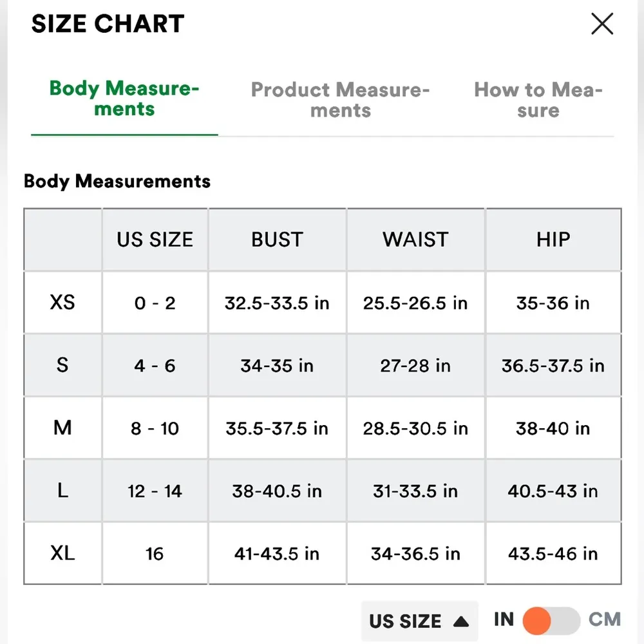Click the US SIZE dropdown arrow
This screenshot has height=644, width=644.
coord(460,621)
